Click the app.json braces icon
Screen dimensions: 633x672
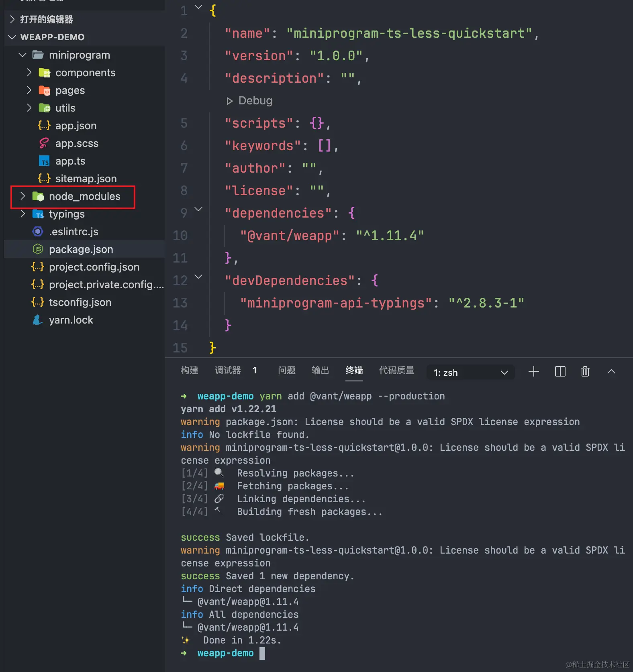[x=44, y=126]
